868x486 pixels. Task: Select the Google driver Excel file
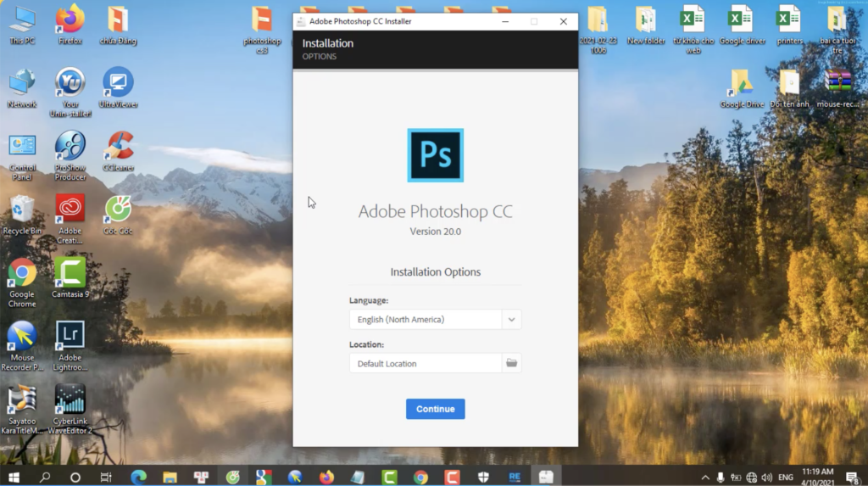pyautogui.click(x=742, y=25)
